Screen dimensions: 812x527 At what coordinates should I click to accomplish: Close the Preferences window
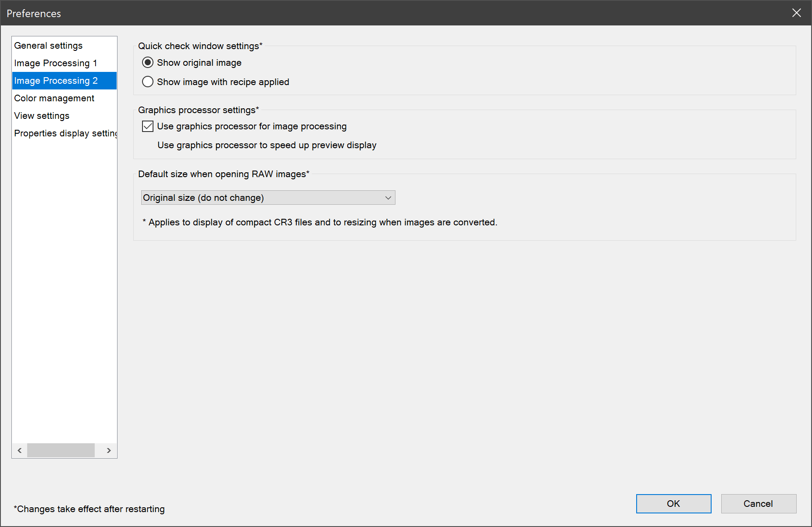coord(797,13)
